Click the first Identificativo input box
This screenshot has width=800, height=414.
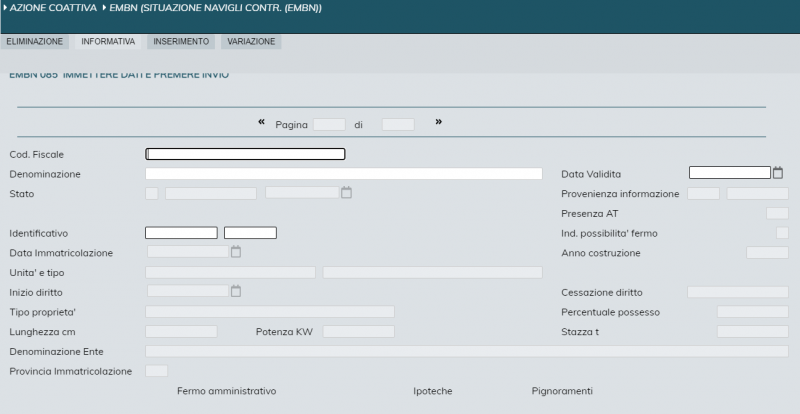coord(181,233)
